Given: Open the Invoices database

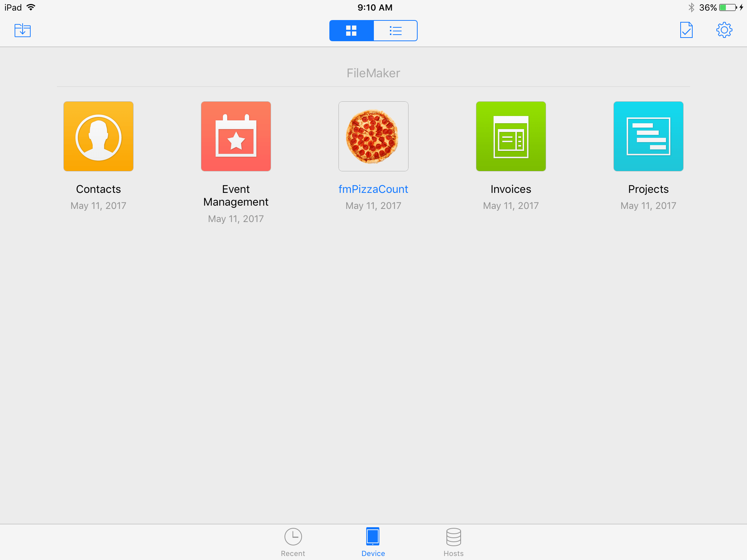Looking at the screenshot, I should [511, 136].
